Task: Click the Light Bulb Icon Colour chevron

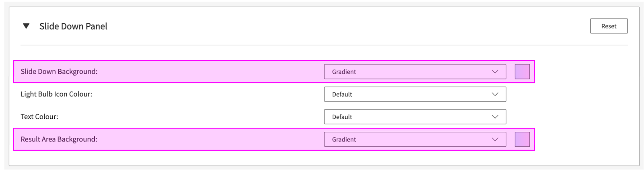Action: [x=495, y=94]
